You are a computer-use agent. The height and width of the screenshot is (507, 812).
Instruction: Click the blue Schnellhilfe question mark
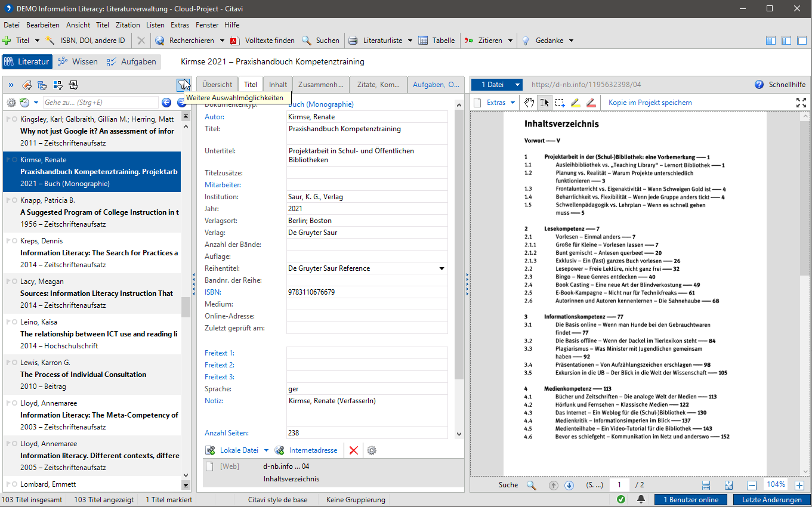[x=759, y=85]
